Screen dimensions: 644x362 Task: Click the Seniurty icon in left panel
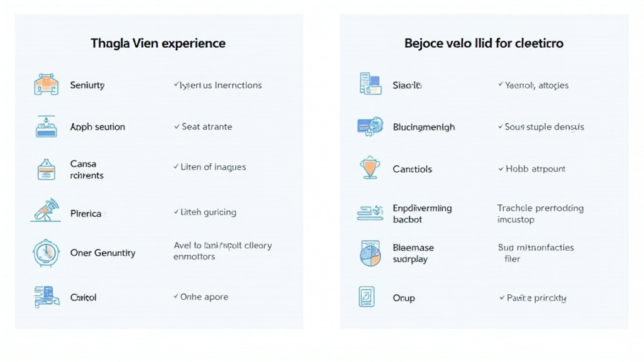46,85
